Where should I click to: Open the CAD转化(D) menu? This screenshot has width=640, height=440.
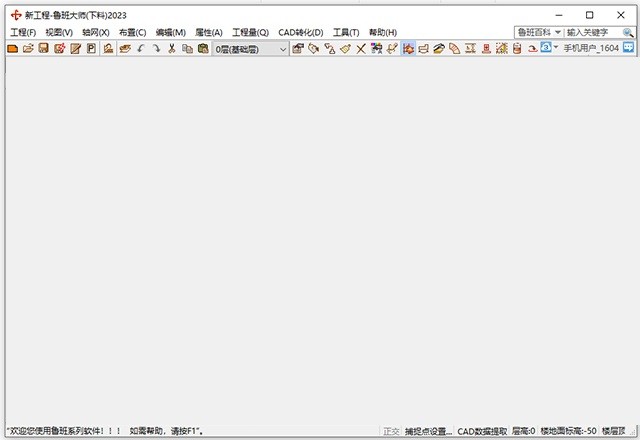pyautogui.click(x=300, y=33)
